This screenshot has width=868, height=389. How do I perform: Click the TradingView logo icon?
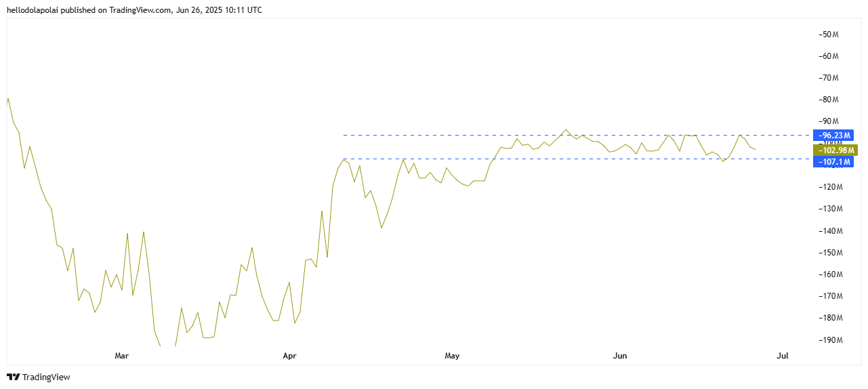tap(13, 377)
